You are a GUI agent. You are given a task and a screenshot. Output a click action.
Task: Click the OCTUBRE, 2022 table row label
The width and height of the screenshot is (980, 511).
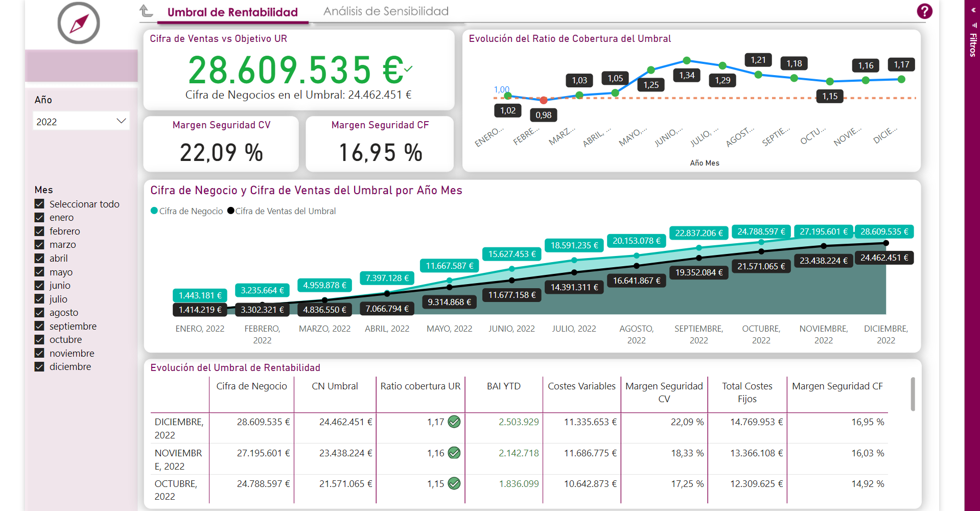click(x=176, y=490)
